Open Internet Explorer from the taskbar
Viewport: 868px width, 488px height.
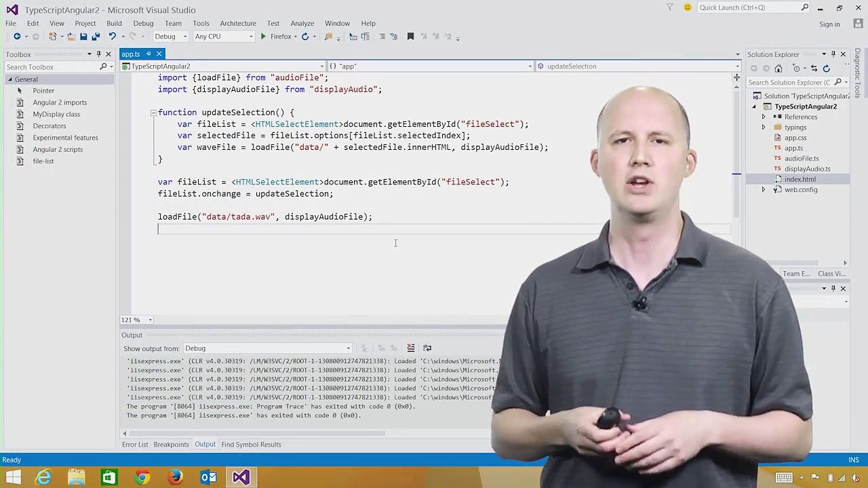point(43,478)
